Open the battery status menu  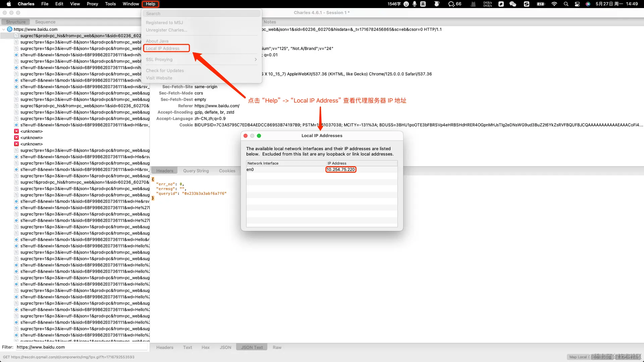click(541, 4)
